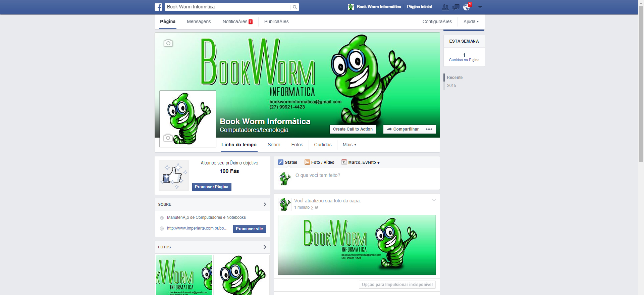Image resolution: width=644 pixels, height=295 pixels.
Task: Click the page vertical scrollbar
Action: click(641, 84)
